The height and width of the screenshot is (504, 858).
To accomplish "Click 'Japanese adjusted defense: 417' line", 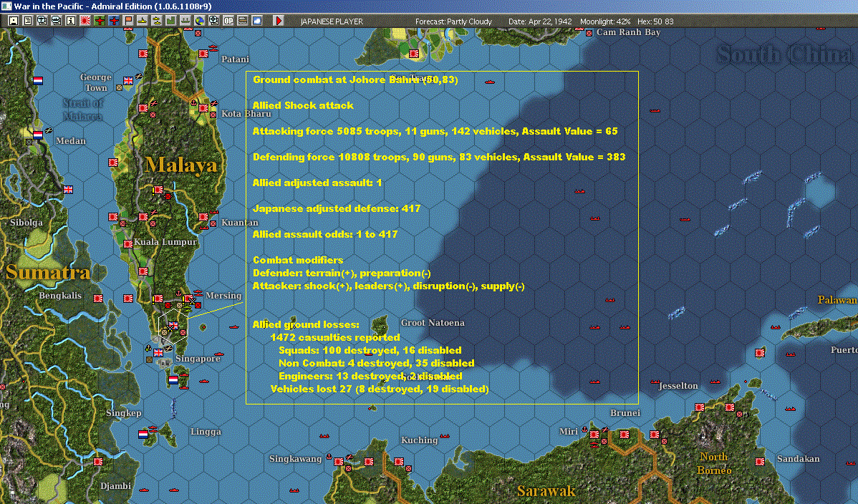I will 336,208.
